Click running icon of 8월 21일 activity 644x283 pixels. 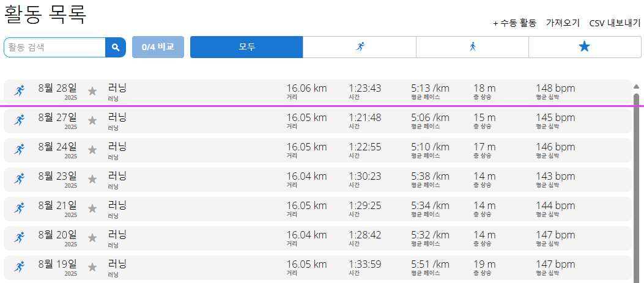[x=19, y=208]
